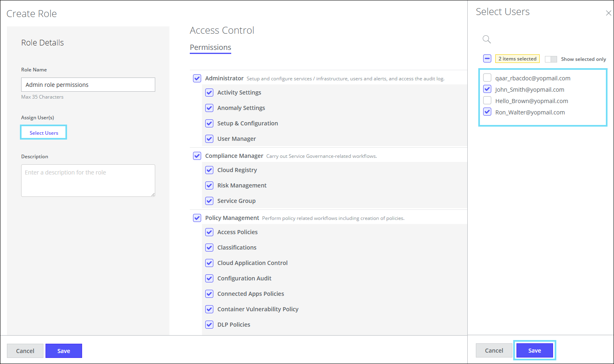Click the role Description text area

88,181
